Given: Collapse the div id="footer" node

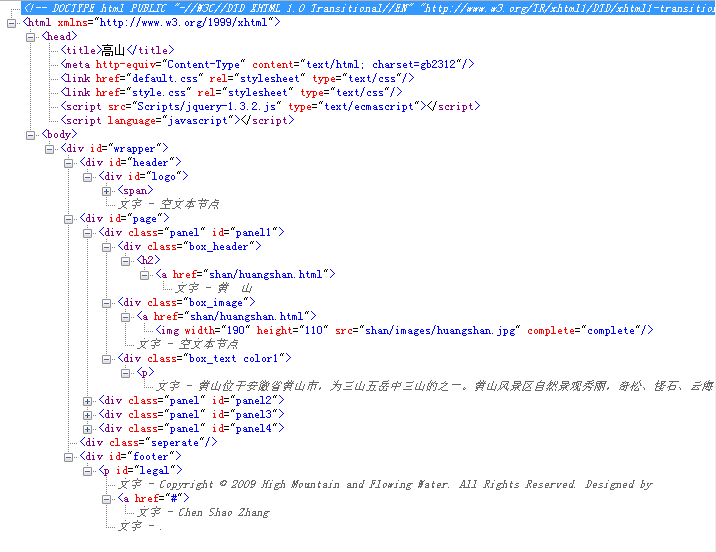Looking at the screenshot, I should (68, 457).
